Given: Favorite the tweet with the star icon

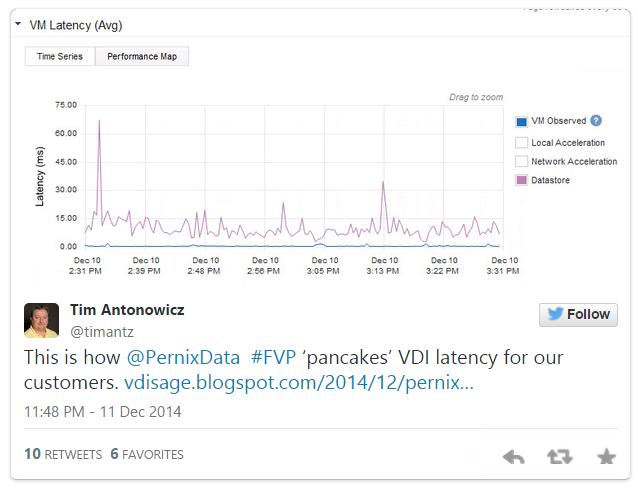Looking at the screenshot, I should pos(606,457).
